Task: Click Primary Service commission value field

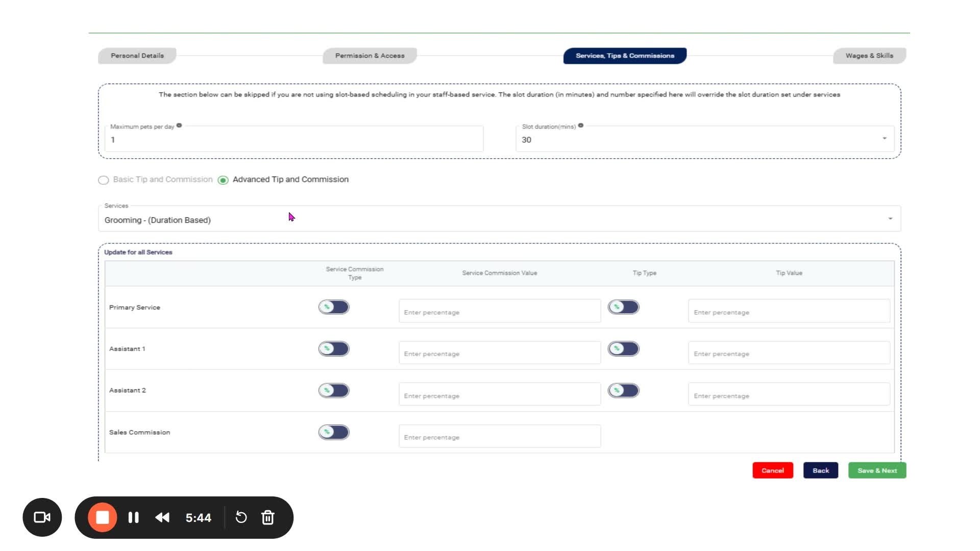Action: coord(499,312)
